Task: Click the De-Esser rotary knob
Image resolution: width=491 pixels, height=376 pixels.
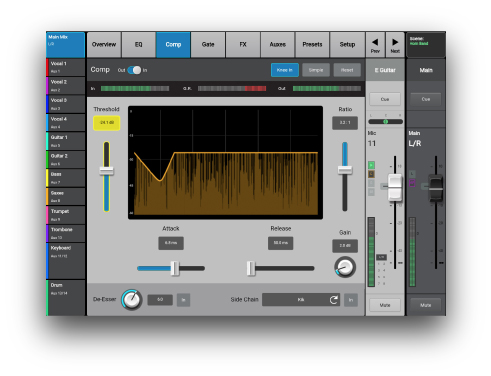Action: (132, 299)
